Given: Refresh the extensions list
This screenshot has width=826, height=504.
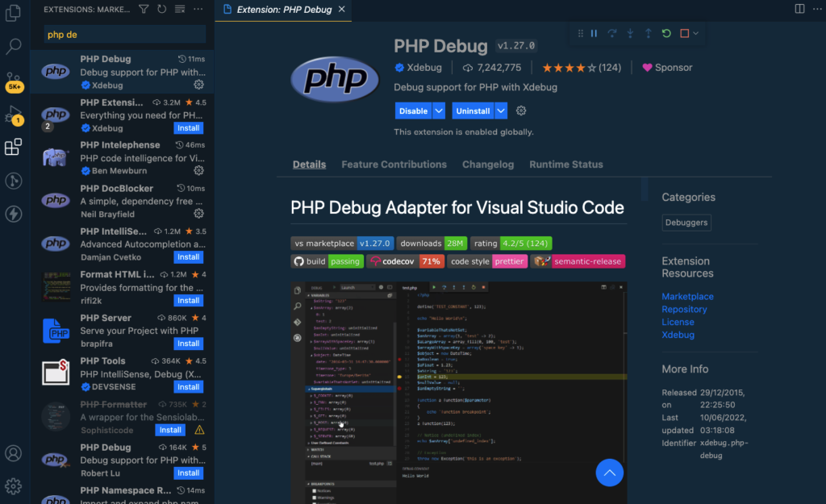Looking at the screenshot, I should (161, 9).
